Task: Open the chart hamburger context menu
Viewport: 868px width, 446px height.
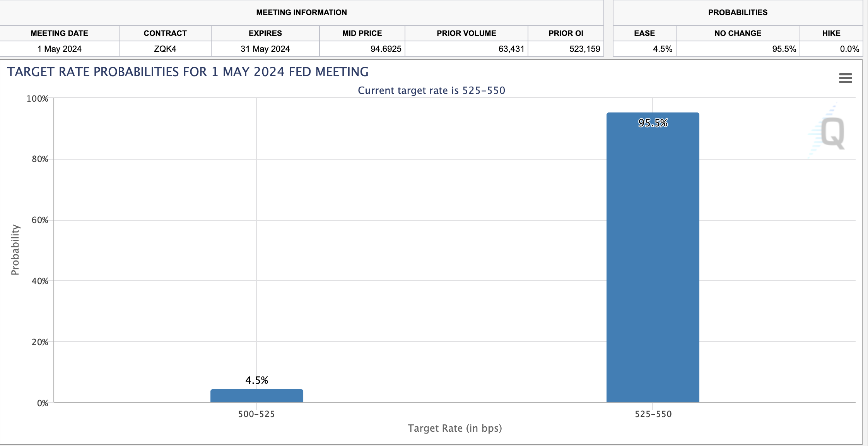Action: 845,78
